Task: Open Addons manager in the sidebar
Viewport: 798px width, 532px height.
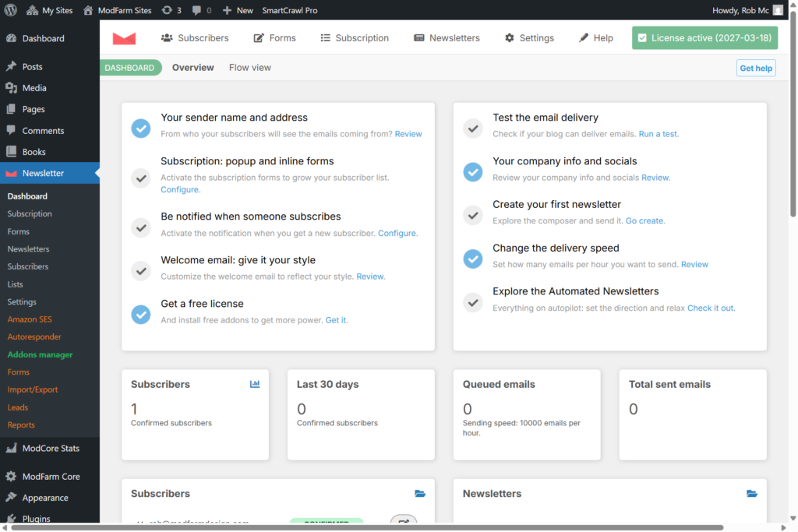Action: click(40, 354)
